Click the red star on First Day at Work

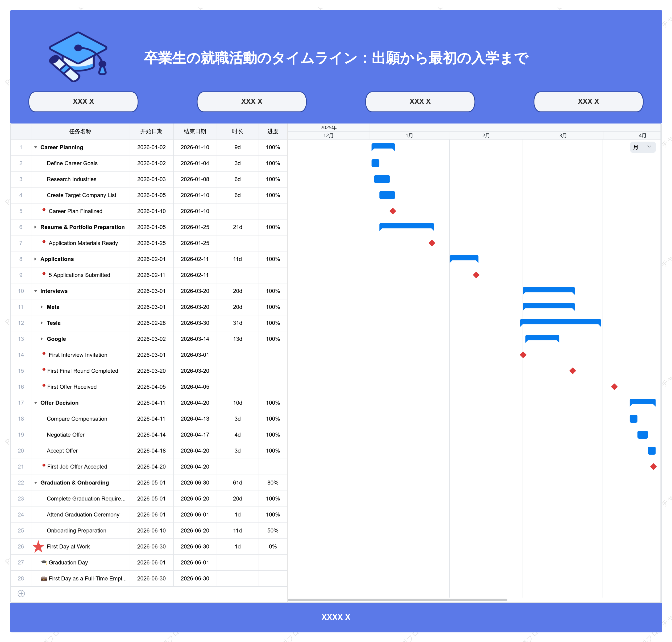(x=38, y=546)
